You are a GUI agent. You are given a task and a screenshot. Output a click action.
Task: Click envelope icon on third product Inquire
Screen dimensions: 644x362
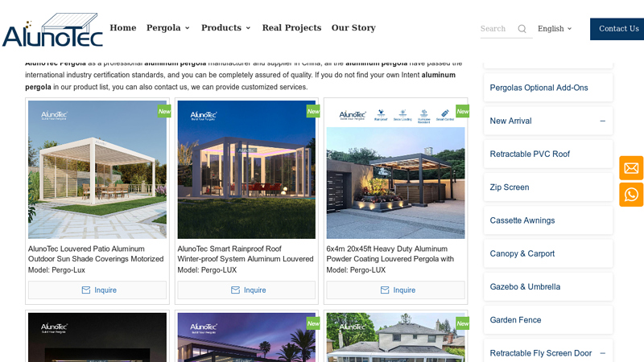click(x=385, y=290)
